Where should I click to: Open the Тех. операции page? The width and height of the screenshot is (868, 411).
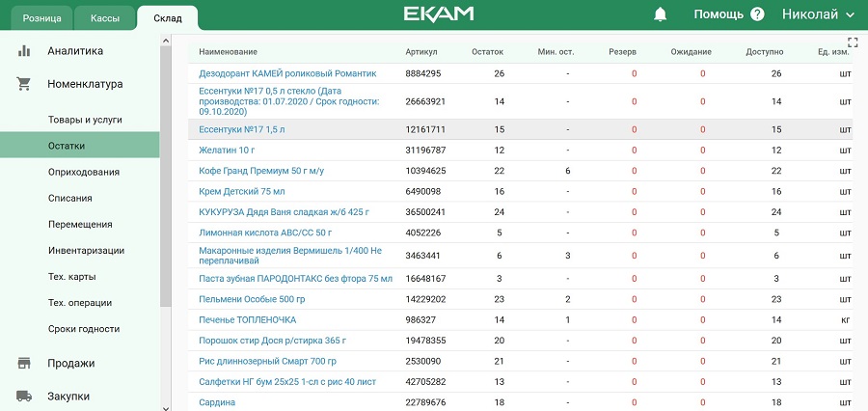[80, 302]
